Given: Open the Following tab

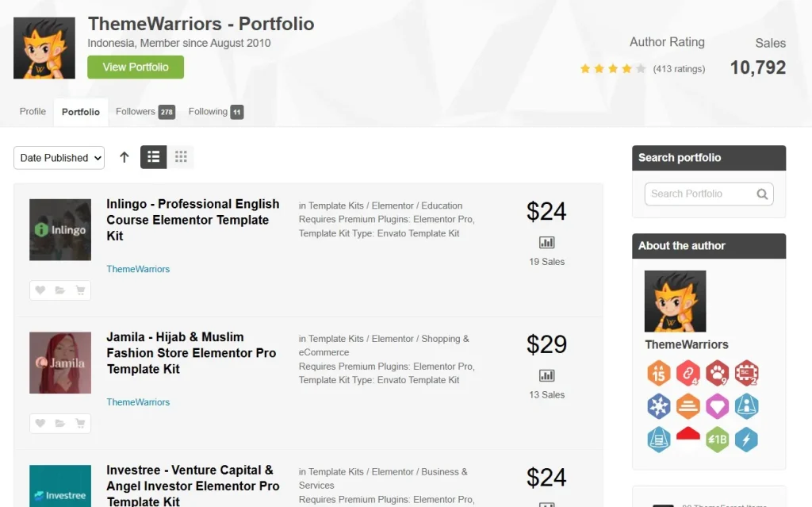Looking at the screenshot, I should 216,112.
